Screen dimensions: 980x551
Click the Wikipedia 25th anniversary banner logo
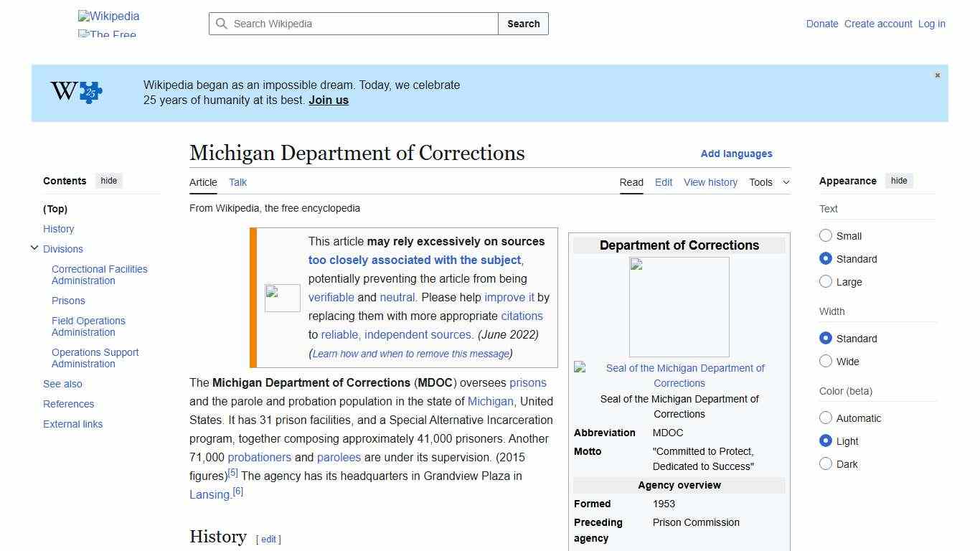point(74,92)
